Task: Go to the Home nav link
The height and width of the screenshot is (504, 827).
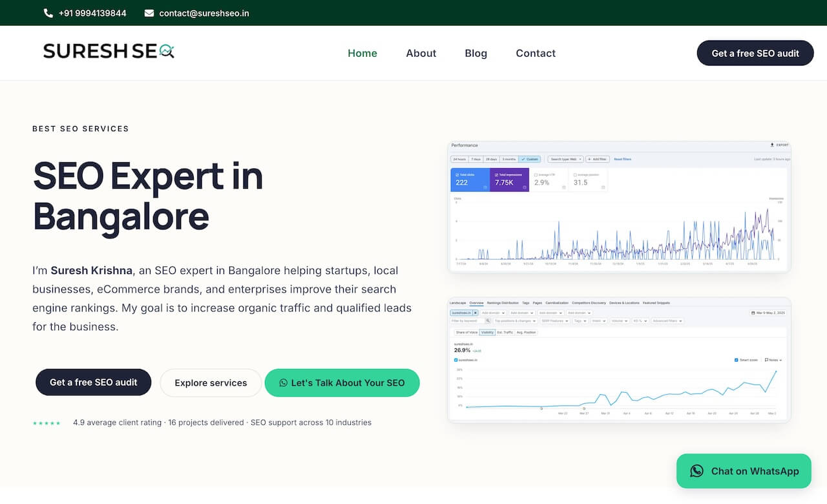Action: (362, 53)
